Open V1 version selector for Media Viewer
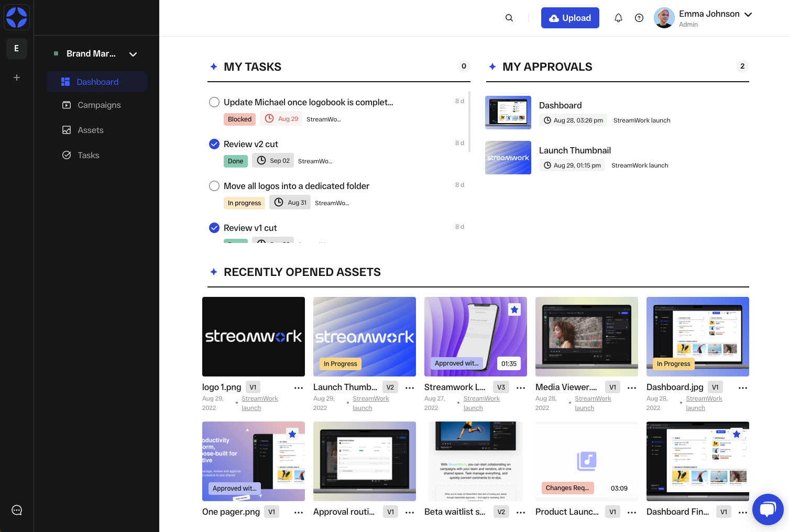 coord(612,387)
